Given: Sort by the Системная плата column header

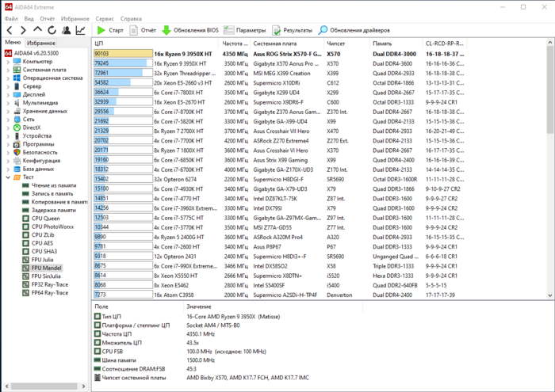Looking at the screenshot, I should click(x=287, y=44).
